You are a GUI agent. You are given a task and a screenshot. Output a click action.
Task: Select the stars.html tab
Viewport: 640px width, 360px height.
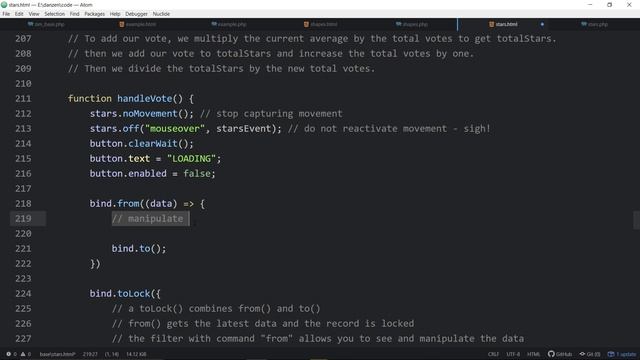pyautogui.click(x=503, y=24)
